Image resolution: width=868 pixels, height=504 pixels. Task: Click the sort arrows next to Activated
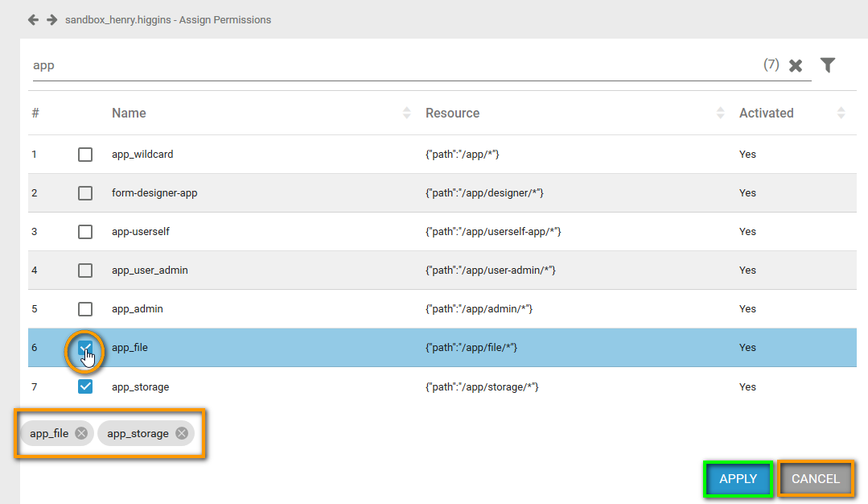[x=841, y=113]
